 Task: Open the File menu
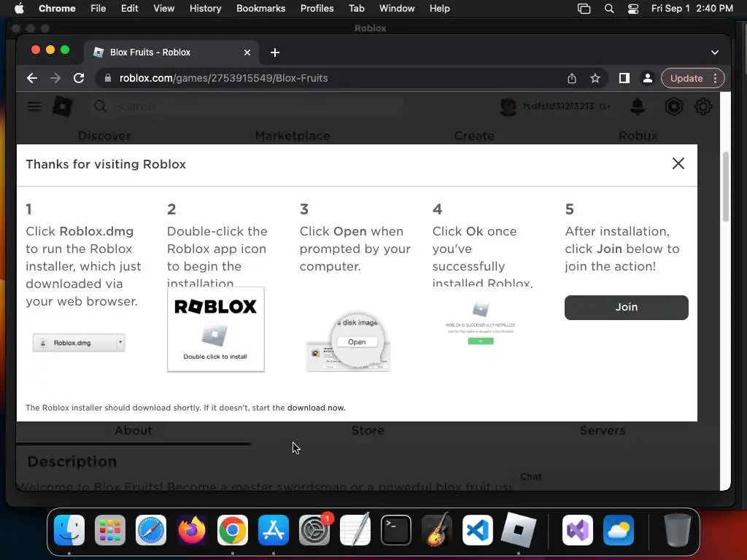coord(98,8)
